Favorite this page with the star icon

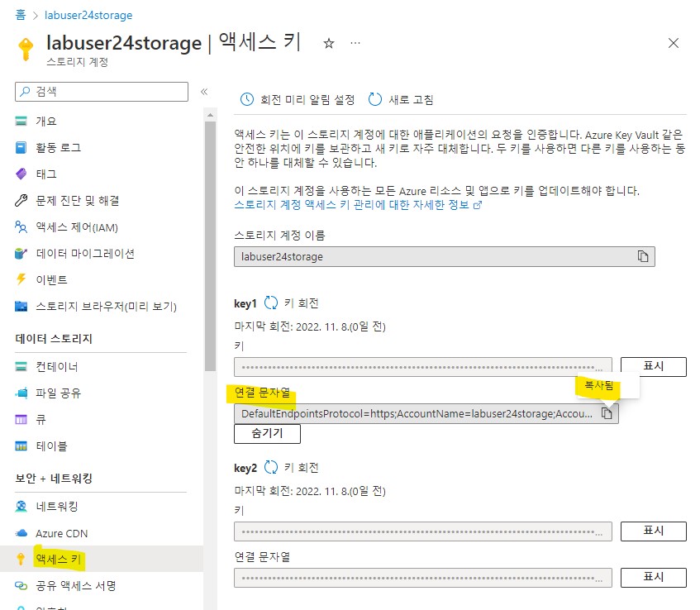[x=329, y=43]
